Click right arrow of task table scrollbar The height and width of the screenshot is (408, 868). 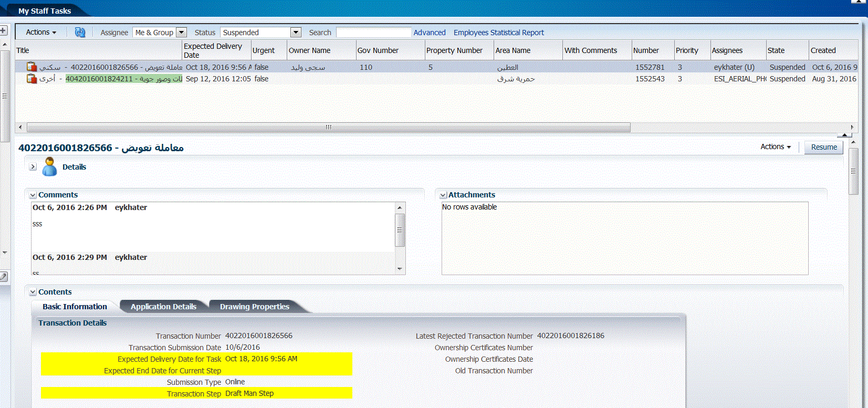point(852,127)
